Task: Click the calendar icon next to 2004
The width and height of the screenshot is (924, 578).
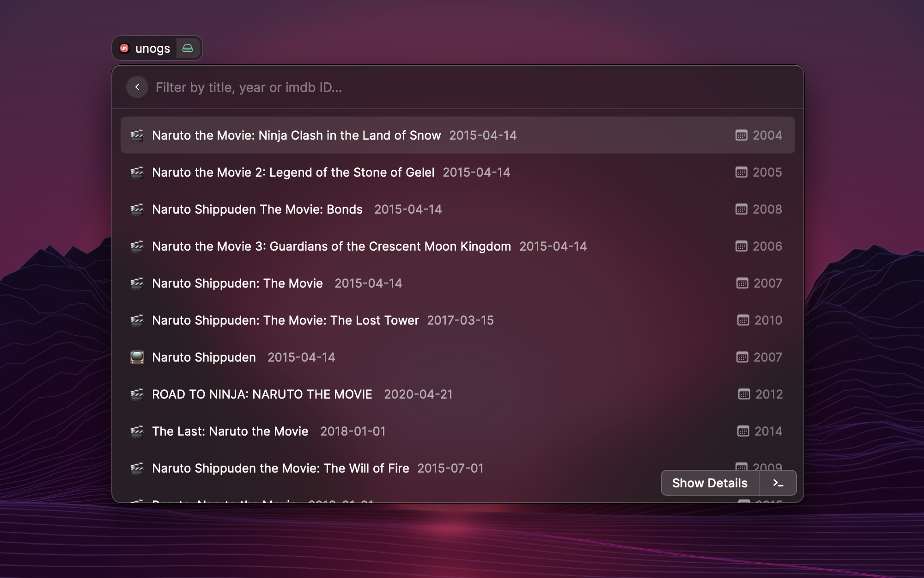Action: tap(741, 135)
